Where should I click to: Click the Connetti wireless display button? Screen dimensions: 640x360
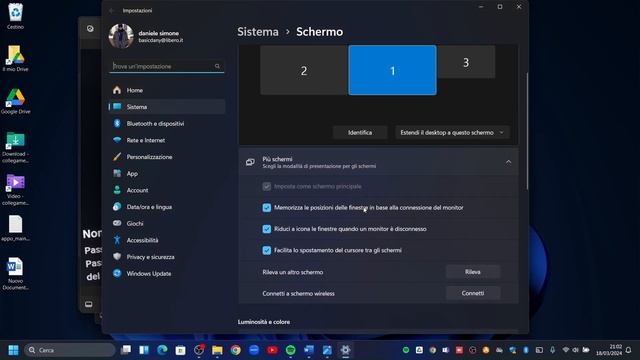[x=473, y=293]
